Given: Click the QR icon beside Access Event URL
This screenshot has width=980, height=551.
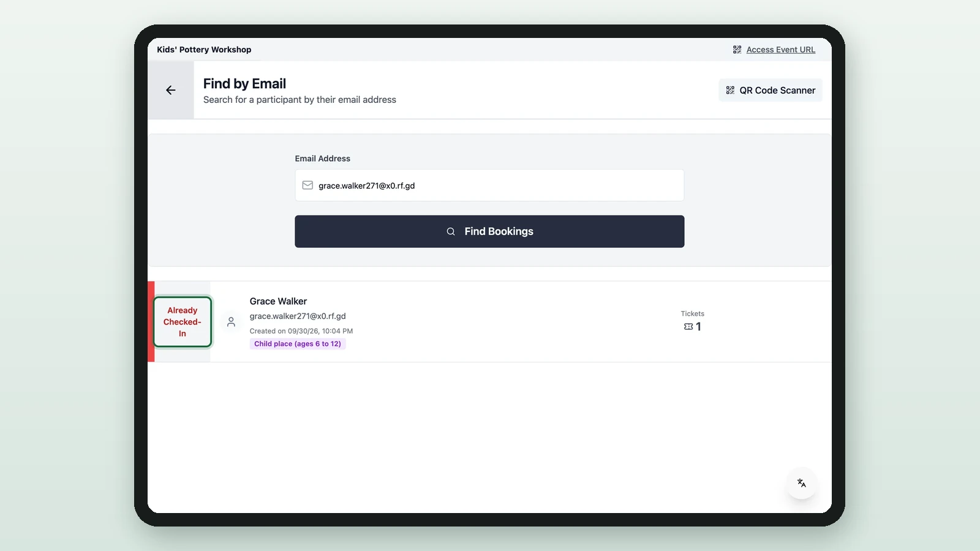Looking at the screenshot, I should coord(737,50).
